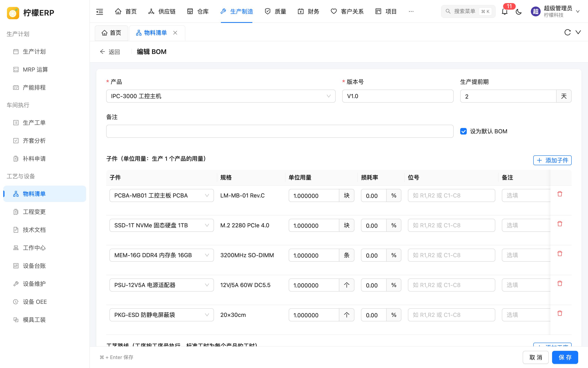This screenshot has width=588, height=368.
Task: Open 供应链 top menu
Action: click(162, 11)
